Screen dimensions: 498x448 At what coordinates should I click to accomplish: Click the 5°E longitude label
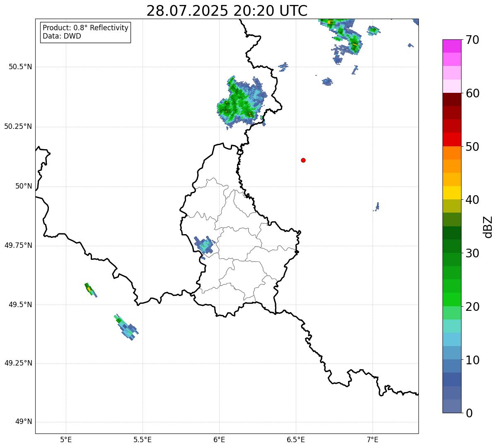pos(66,439)
